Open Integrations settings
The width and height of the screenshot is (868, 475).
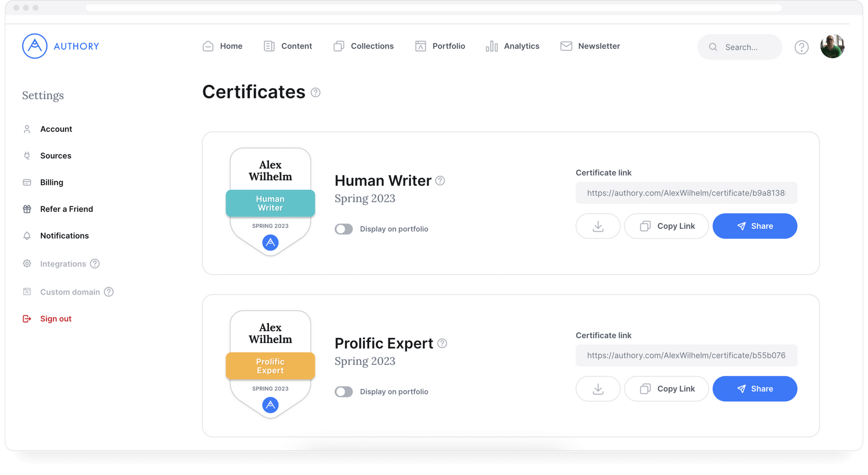(x=63, y=264)
